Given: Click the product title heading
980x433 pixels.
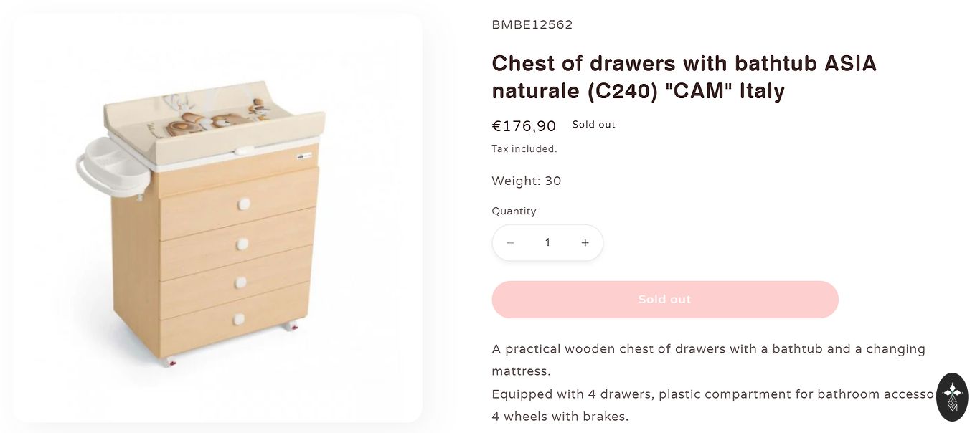Looking at the screenshot, I should pos(684,77).
